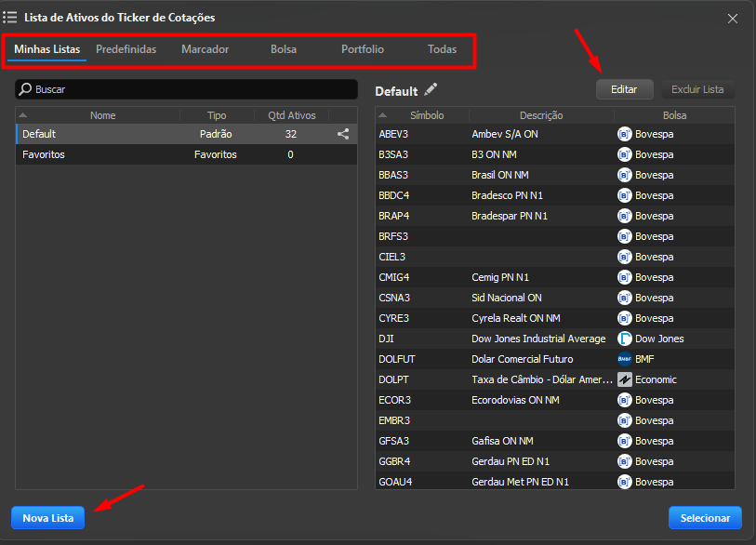Select the CIEL3 symbol
Screen dimensions: 756x545
tap(391, 257)
